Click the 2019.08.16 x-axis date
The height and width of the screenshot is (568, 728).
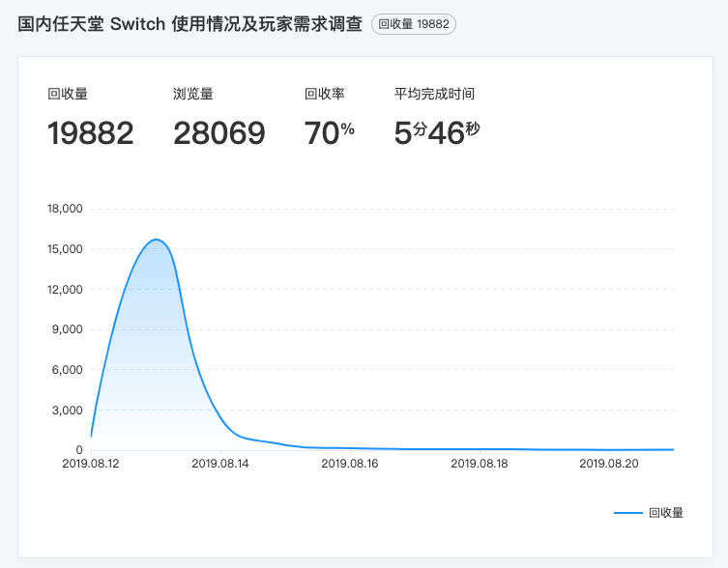[x=350, y=464]
